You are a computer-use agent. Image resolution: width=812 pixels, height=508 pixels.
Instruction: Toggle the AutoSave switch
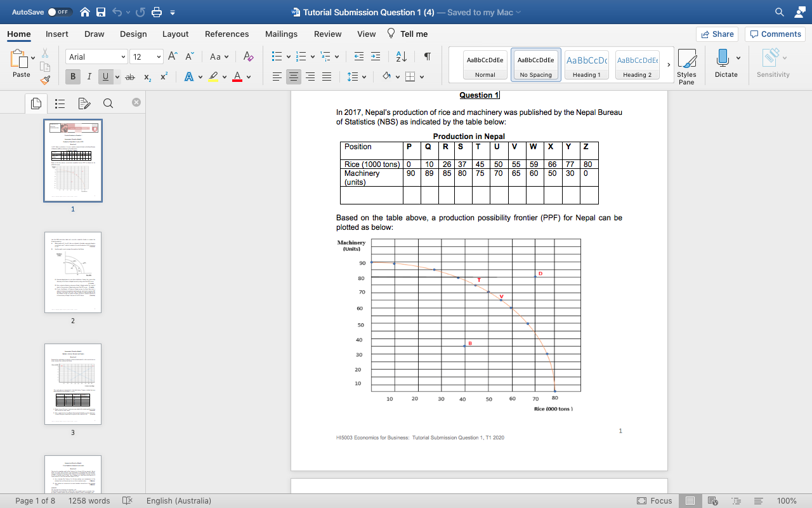(x=60, y=12)
